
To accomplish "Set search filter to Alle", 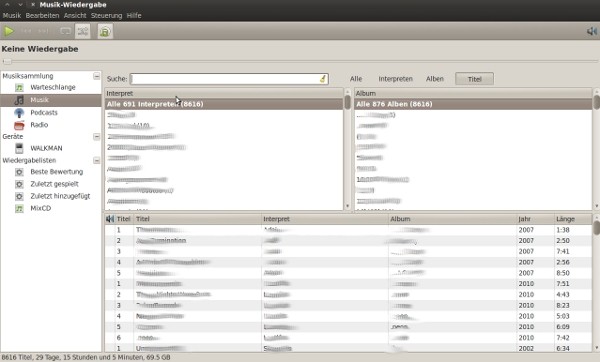I will [356, 79].
